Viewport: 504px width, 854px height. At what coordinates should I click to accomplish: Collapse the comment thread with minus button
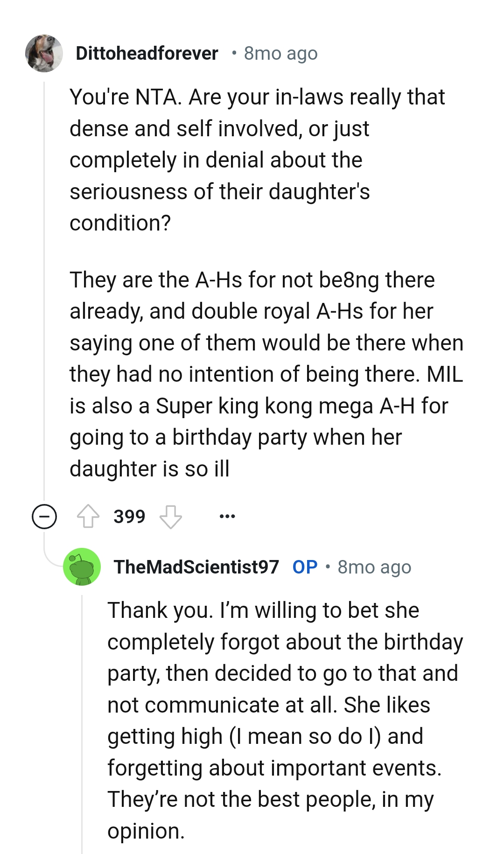click(44, 517)
